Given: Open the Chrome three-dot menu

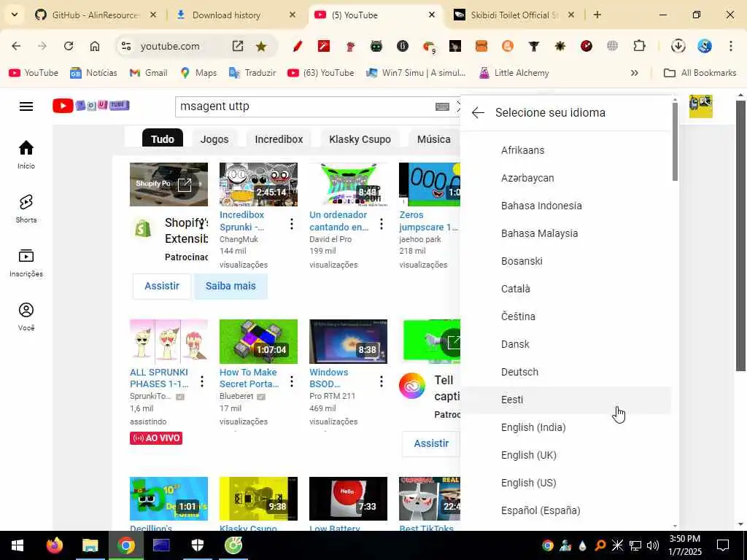Looking at the screenshot, I should click(731, 46).
